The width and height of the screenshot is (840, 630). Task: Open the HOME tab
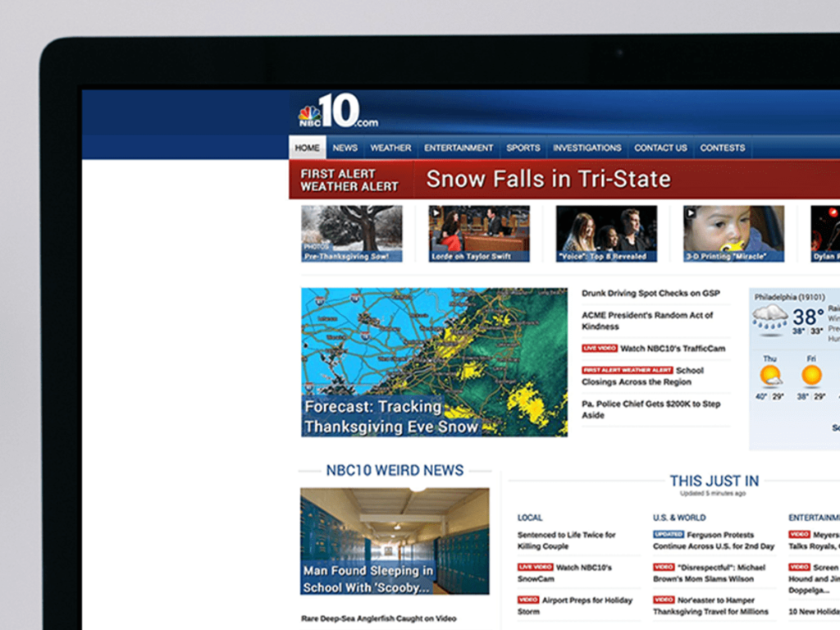307,148
